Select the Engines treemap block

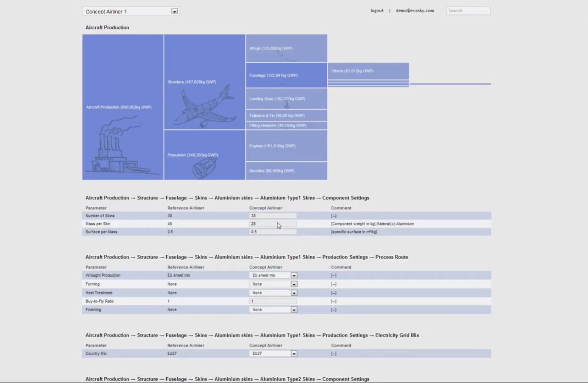pos(286,146)
